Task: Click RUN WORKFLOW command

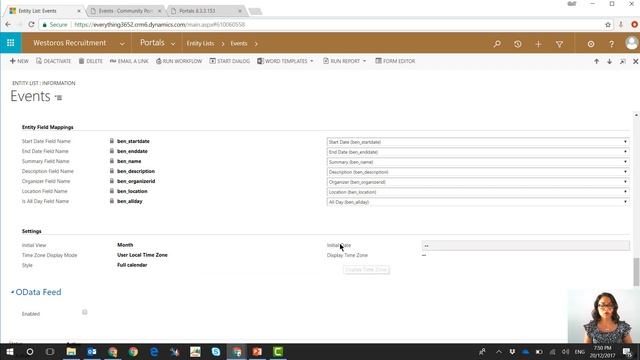Action: (179, 61)
